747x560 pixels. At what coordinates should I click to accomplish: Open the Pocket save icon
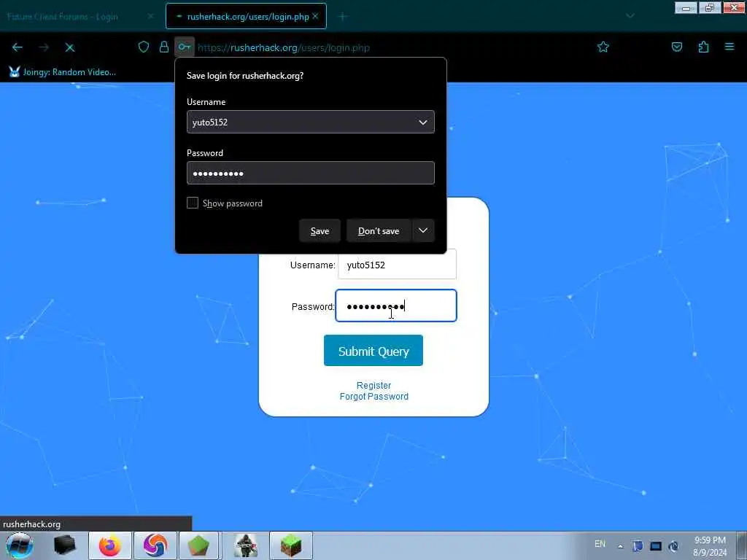[677, 47]
